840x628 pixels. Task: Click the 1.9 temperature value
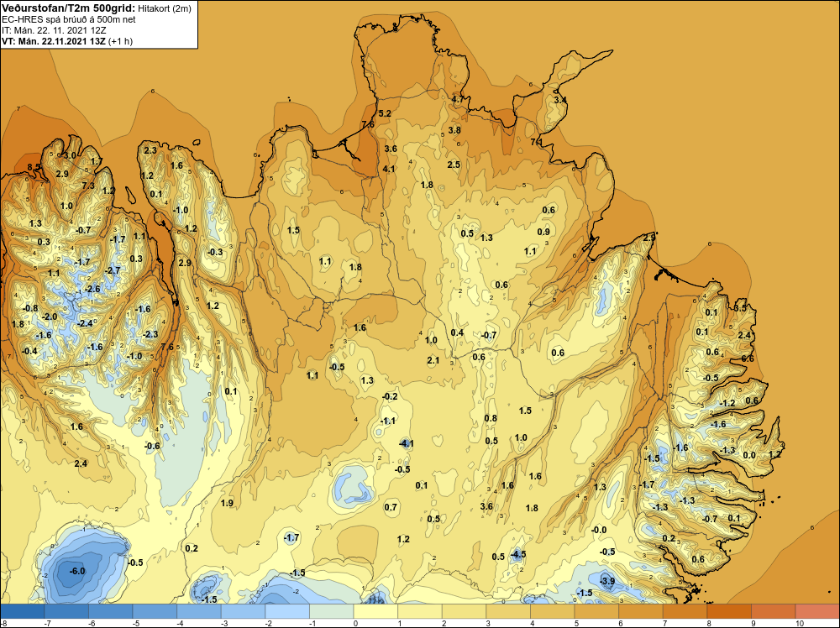point(227,503)
